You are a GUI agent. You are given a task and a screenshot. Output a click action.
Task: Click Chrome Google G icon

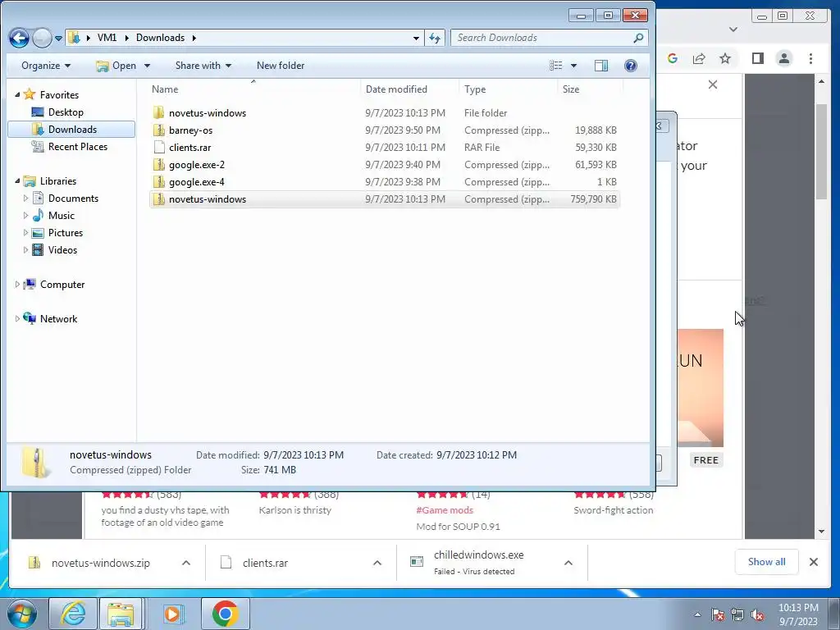[673, 58]
